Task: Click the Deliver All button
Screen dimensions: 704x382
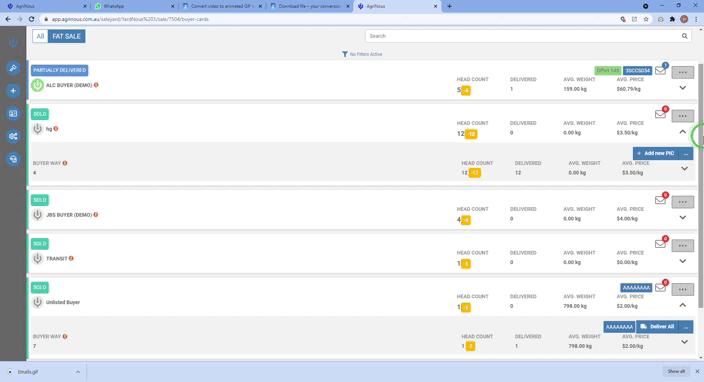Action: [658, 327]
